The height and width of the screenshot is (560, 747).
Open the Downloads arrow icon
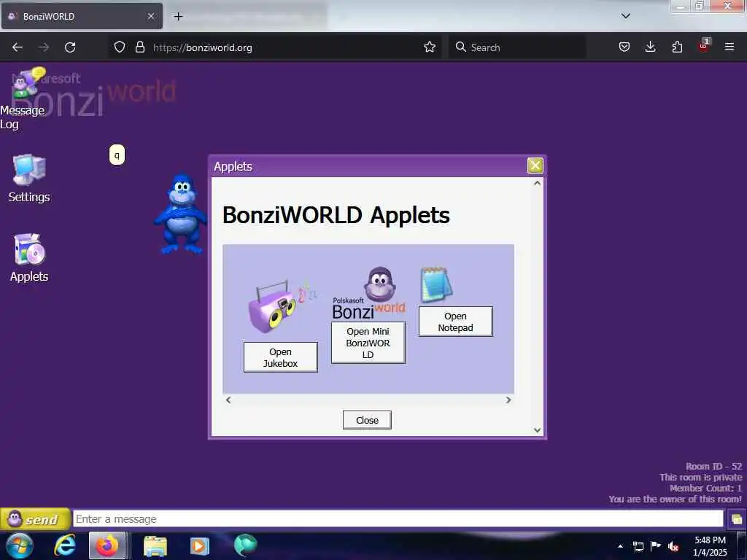[x=650, y=47]
